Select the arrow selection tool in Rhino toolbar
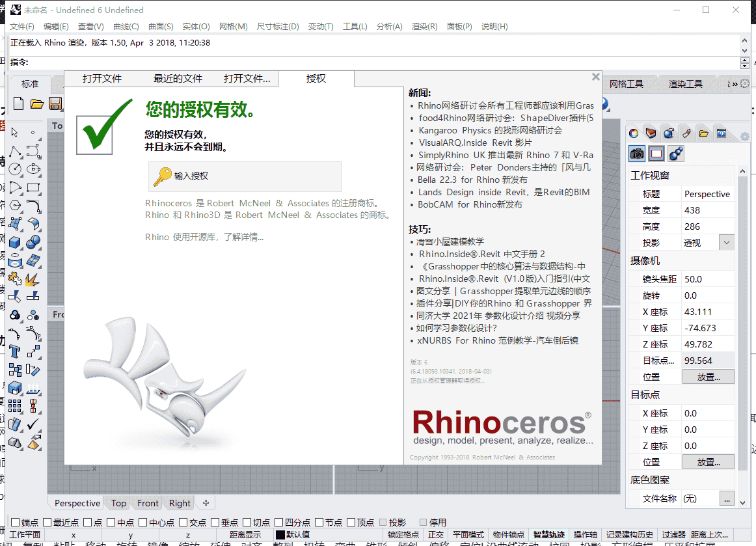 click(13, 132)
